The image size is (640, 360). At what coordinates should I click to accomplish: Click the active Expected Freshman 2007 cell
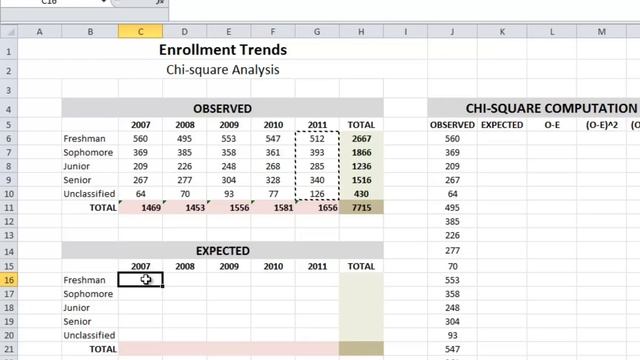tap(140, 280)
